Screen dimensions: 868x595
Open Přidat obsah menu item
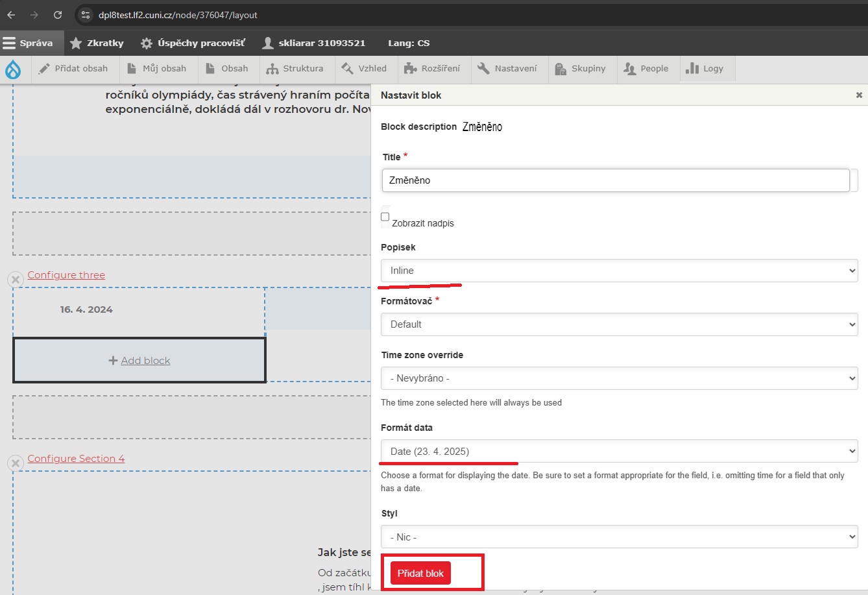click(73, 68)
